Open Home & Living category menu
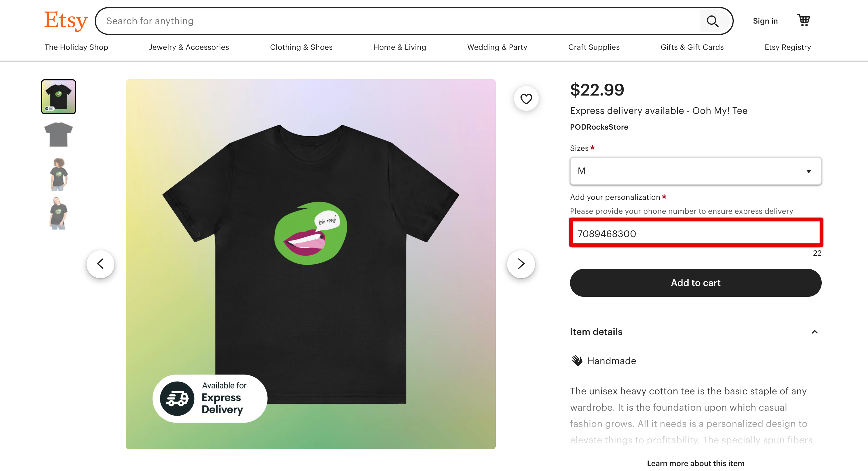 (x=400, y=47)
